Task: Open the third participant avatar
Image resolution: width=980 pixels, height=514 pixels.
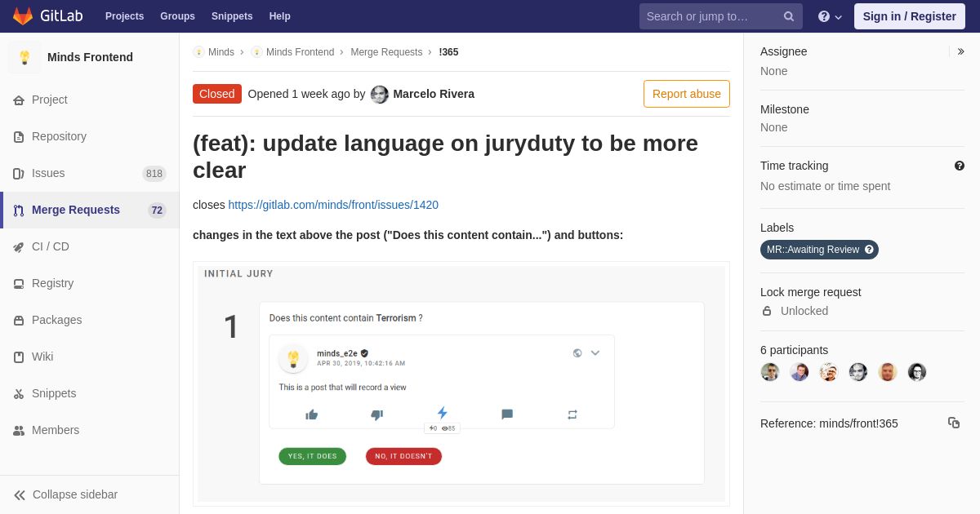Action: coord(829,372)
